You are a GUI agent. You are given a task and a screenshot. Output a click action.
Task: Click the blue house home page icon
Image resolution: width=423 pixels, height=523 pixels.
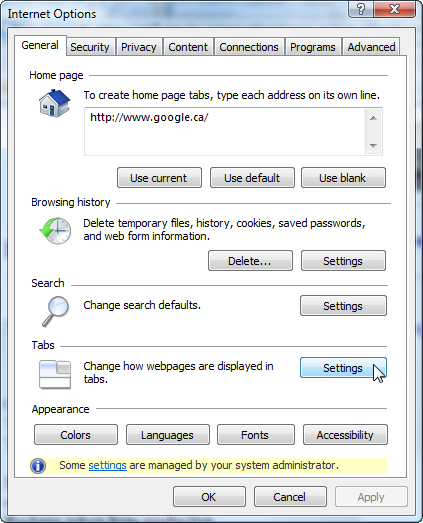tap(55, 103)
